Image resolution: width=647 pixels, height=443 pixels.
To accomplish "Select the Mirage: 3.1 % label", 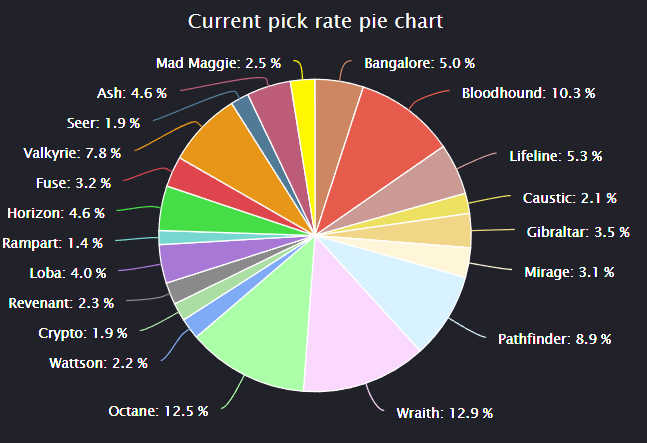I will point(569,272).
